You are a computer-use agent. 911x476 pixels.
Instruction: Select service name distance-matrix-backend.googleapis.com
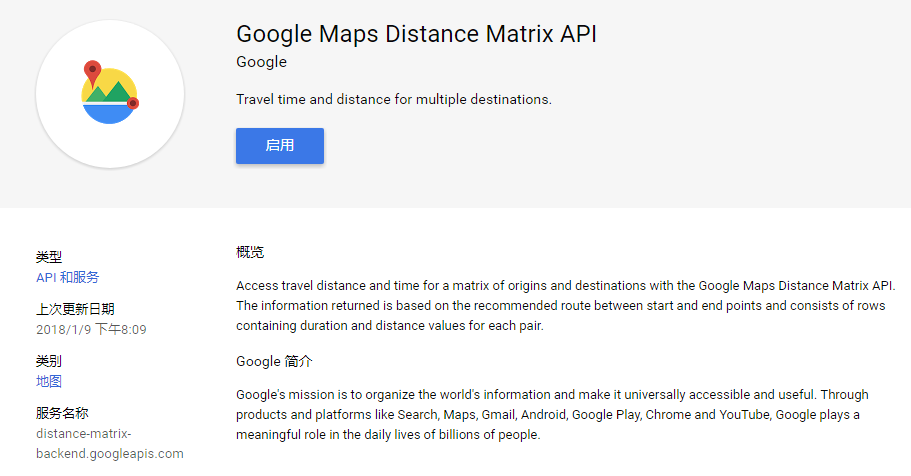[110, 443]
